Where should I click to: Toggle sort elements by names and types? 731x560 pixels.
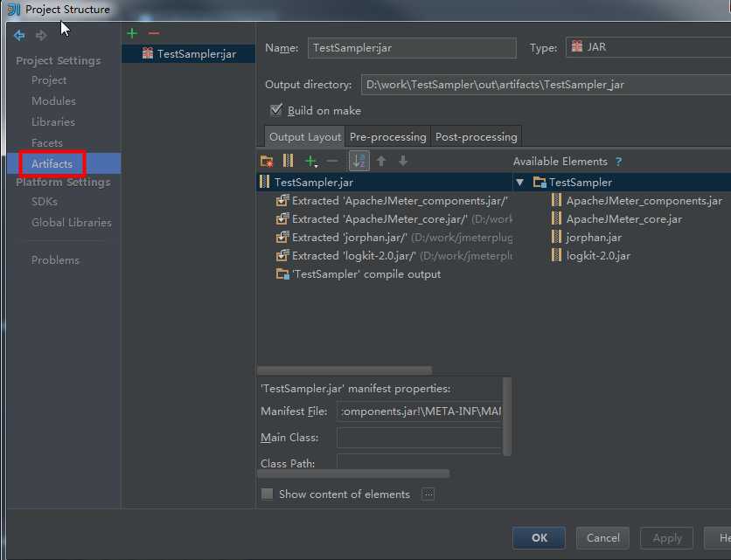point(359,161)
